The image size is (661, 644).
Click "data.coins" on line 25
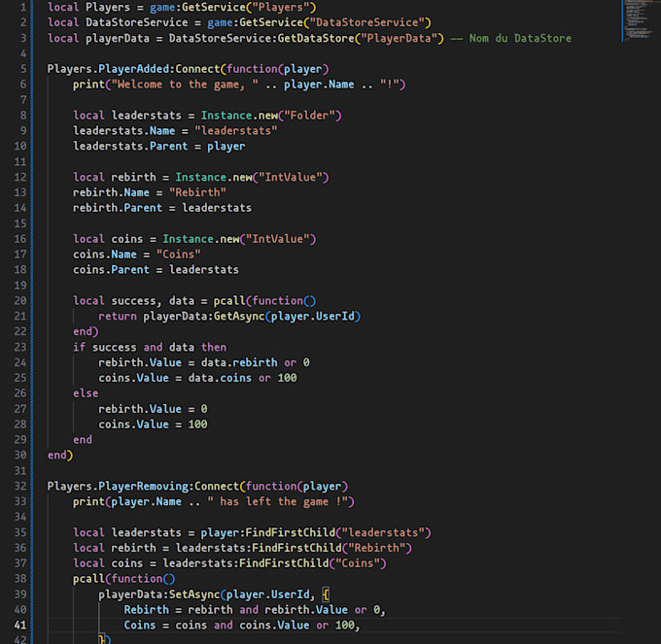coord(220,378)
